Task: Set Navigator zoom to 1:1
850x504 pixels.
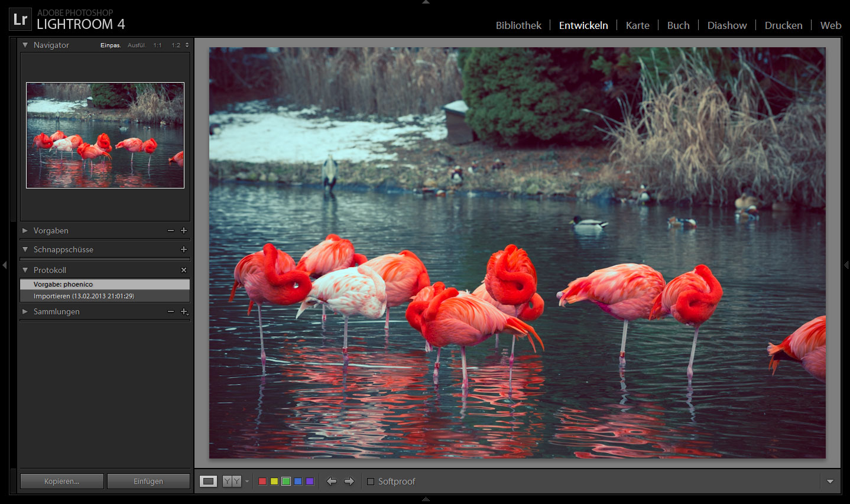Action: coord(157,45)
